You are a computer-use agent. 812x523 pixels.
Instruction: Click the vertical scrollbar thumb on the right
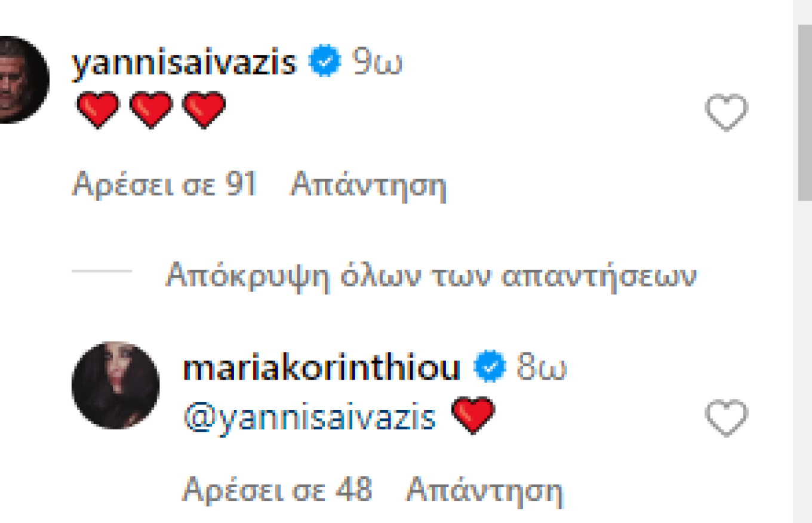[805, 113]
